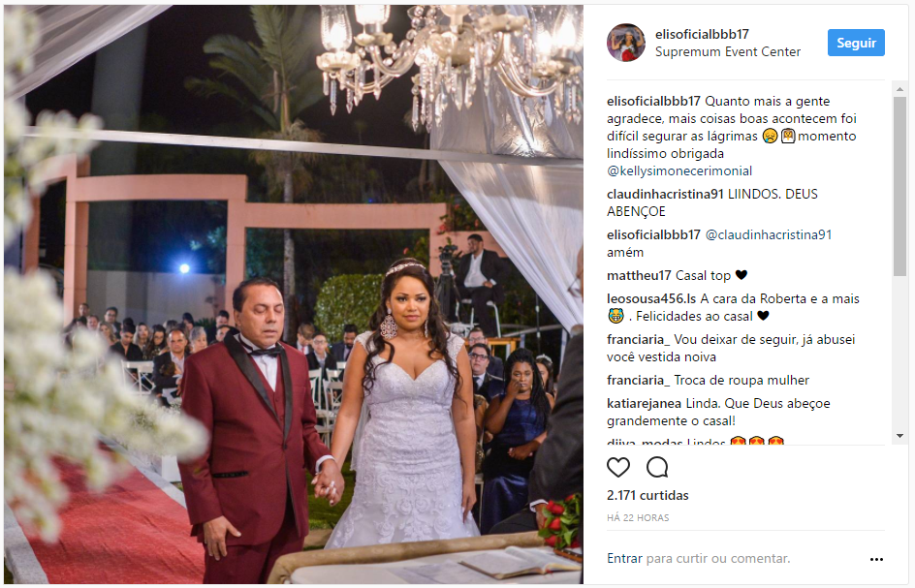Click the wedding photo
This screenshot has height=588, width=915.
point(294,294)
